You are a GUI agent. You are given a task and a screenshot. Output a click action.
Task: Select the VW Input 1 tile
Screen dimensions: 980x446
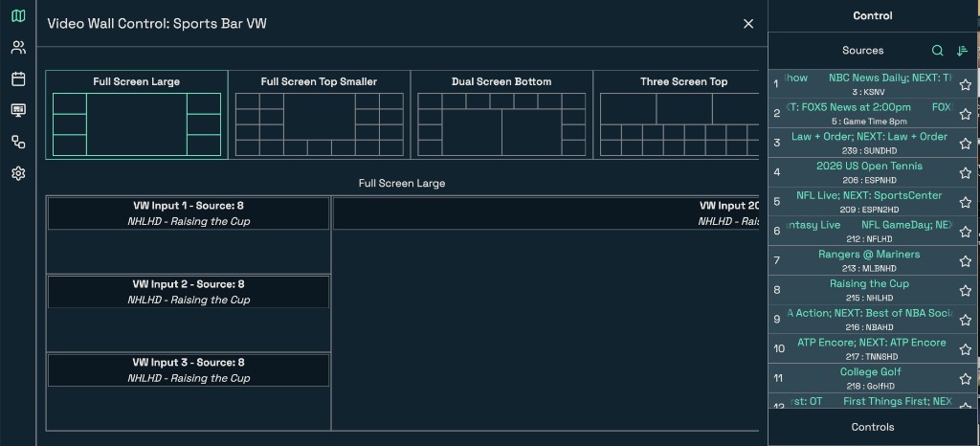coord(189,234)
